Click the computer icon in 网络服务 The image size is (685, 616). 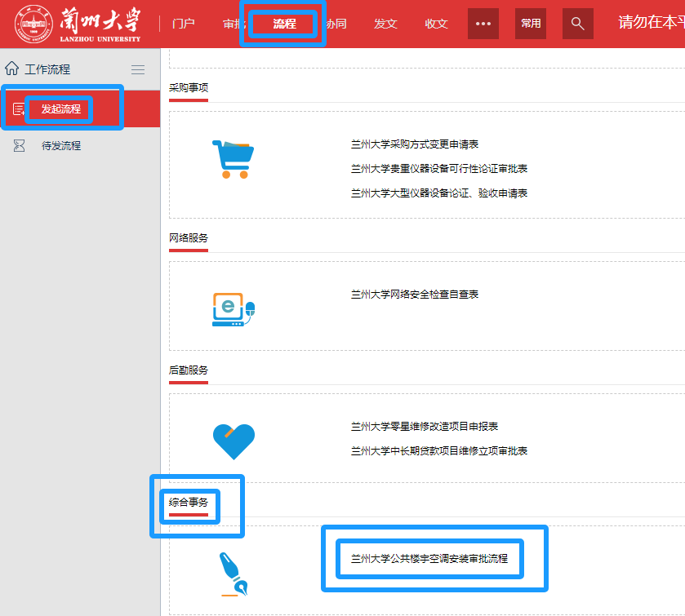pos(234,309)
